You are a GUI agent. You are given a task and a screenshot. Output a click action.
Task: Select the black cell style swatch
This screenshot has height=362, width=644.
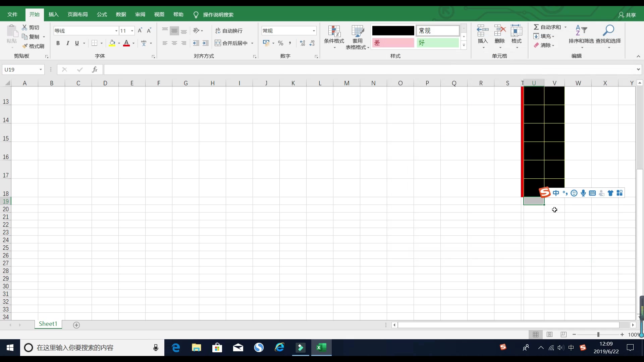[x=393, y=31]
